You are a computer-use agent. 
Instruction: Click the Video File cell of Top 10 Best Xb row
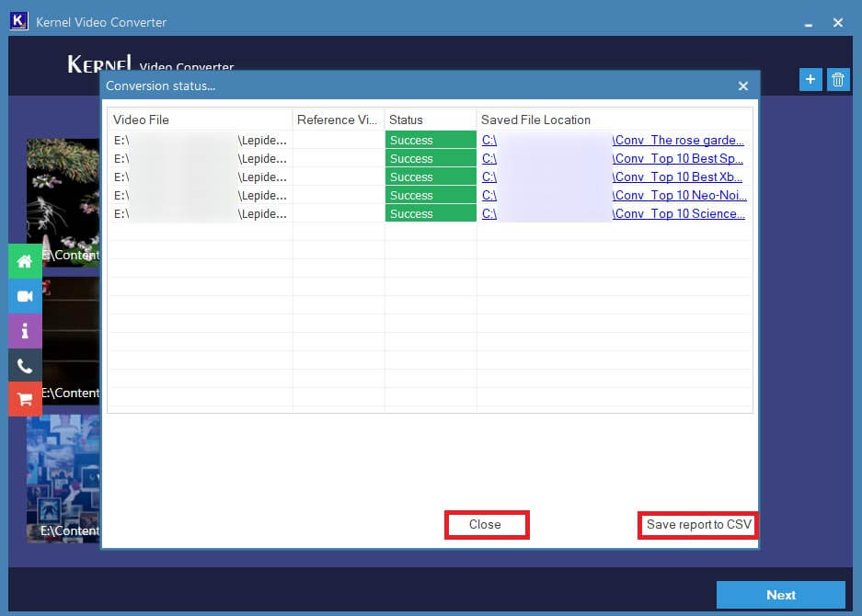(x=201, y=177)
